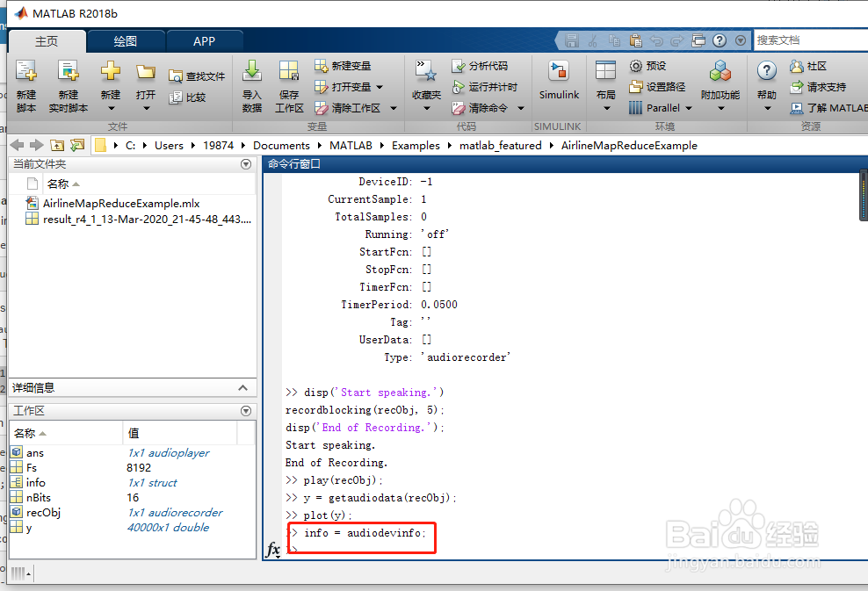Click the Open (打开) folder icon
Screen dimensions: 868x591
(x=146, y=71)
